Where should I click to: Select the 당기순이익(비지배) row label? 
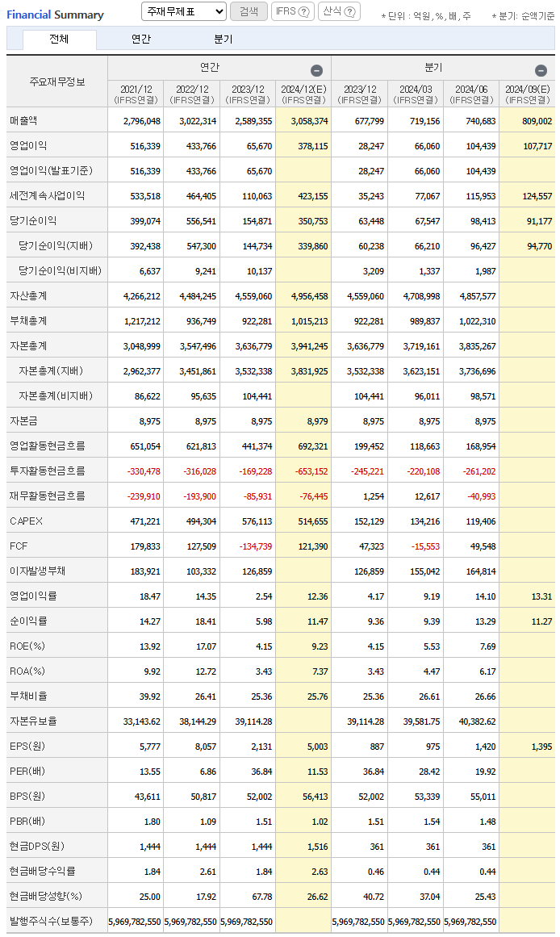coord(60,270)
